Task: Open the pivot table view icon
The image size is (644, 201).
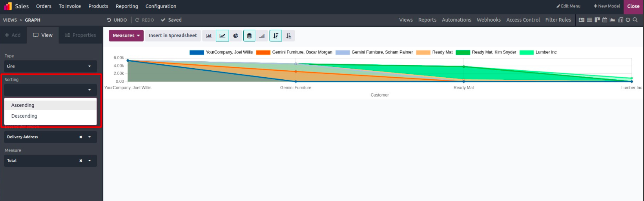Action: coord(620,20)
